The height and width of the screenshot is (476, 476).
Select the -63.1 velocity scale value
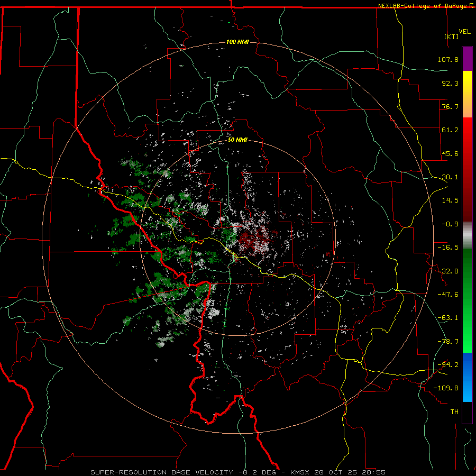point(448,318)
